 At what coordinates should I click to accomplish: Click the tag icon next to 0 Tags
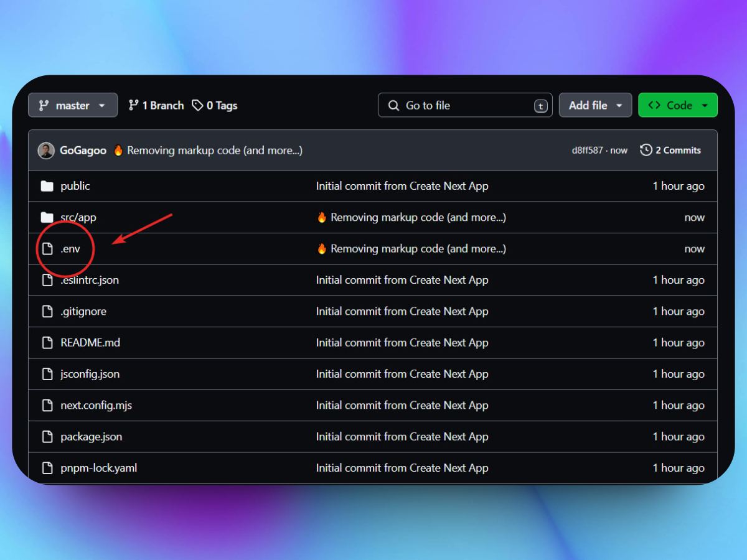click(197, 106)
